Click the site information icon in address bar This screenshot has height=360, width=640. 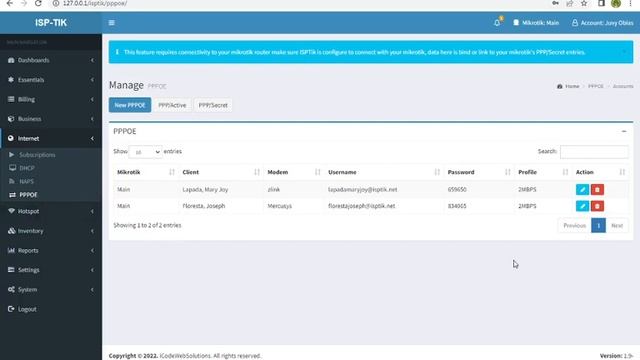pyautogui.click(x=56, y=3)
